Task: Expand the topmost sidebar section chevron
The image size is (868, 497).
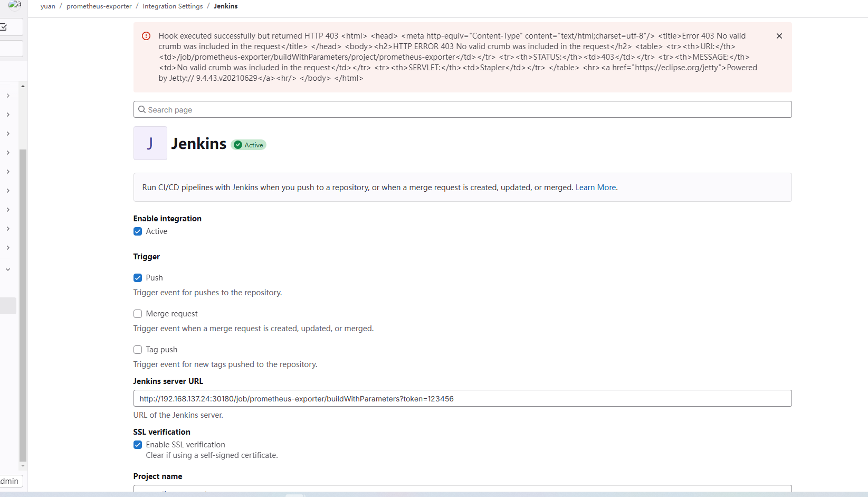Action: 8,96
